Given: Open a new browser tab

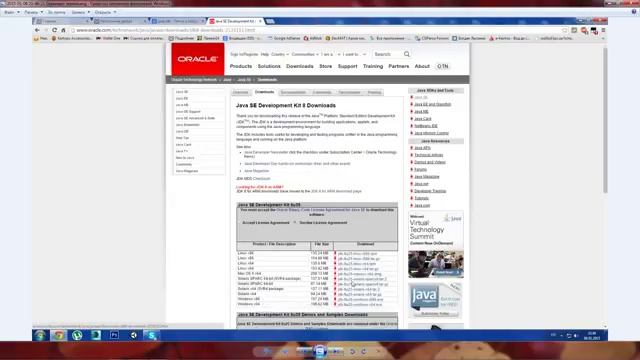Looking at the screenshot, I should [270, 21].
